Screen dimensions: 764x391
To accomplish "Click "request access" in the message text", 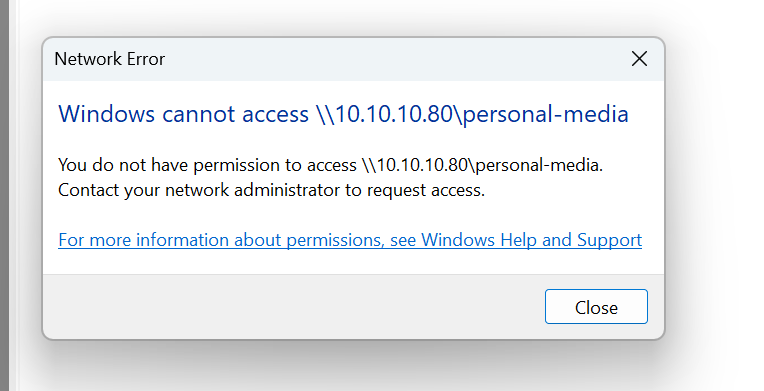I will [x=425, y=190].
